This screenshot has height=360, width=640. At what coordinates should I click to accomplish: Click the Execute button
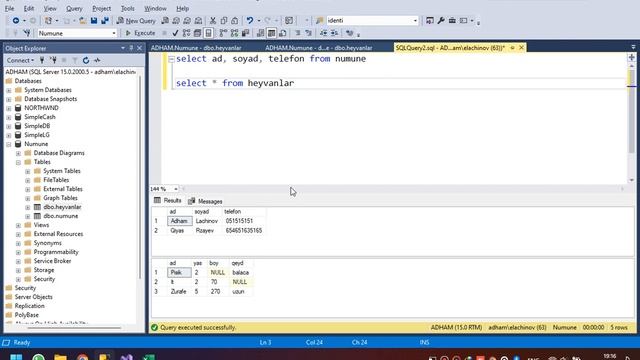pyautogui.click(x=140, y=33)
